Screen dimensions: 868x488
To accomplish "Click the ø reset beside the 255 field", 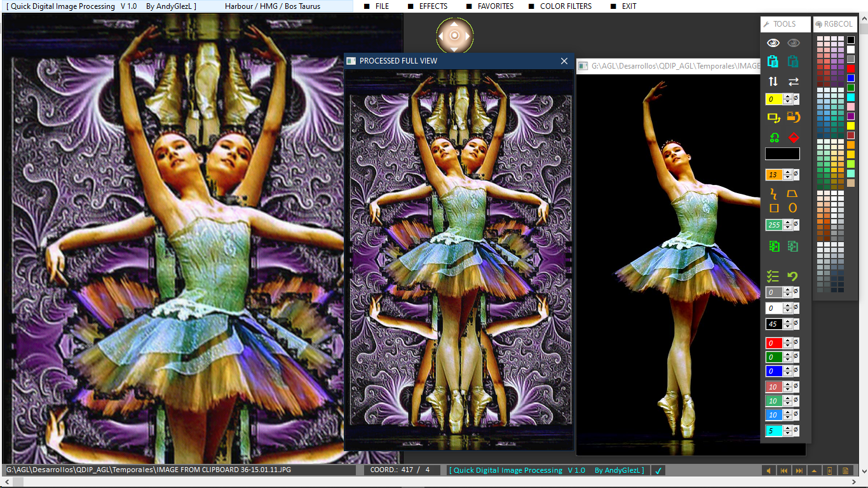I will tap(797, 224).
